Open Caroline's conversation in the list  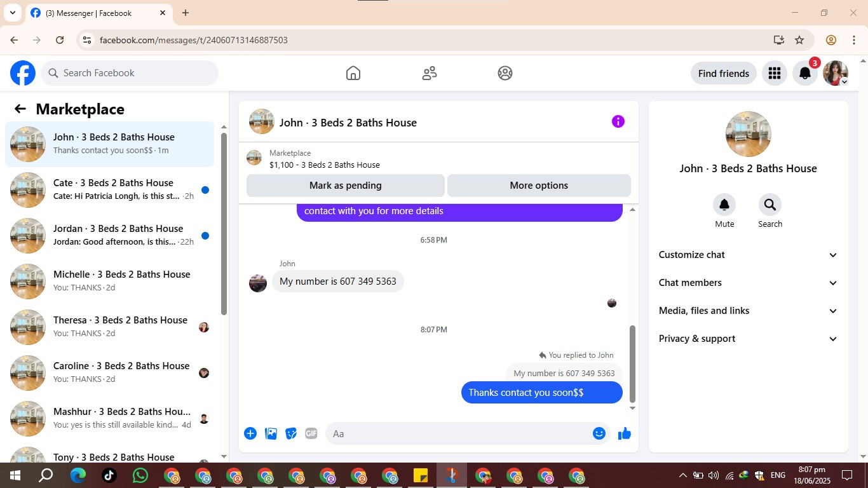(110, 373)
